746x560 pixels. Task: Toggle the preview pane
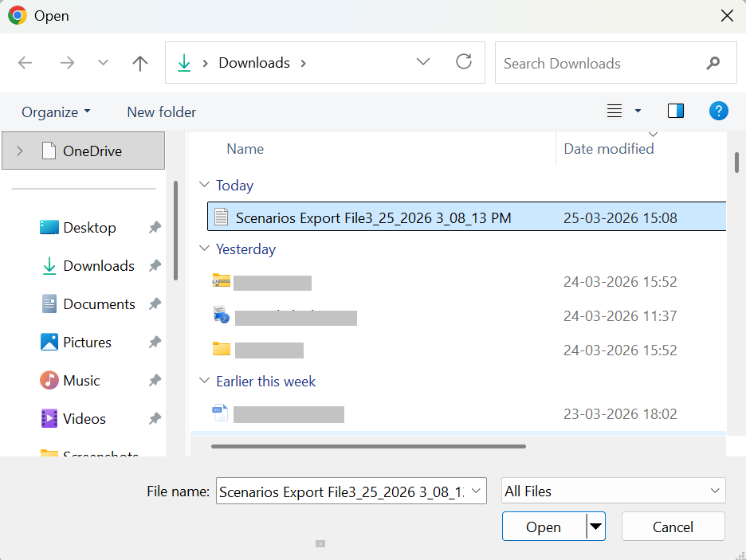pos(676,111)
